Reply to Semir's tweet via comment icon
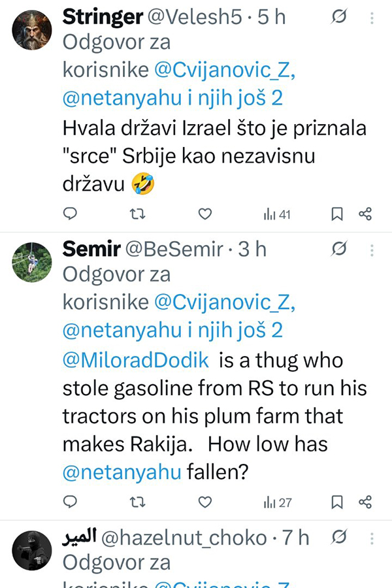 (71, 502)
